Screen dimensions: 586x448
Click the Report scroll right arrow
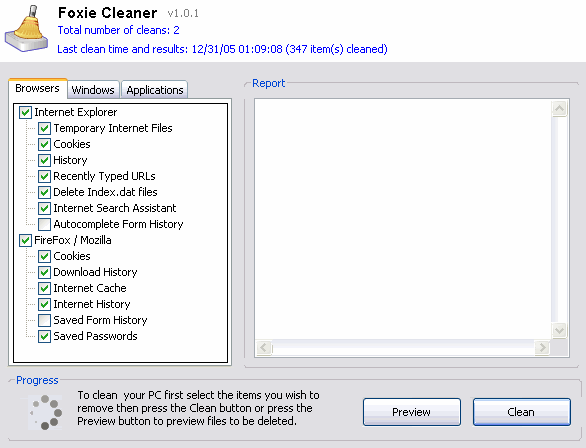coord(542,347)
